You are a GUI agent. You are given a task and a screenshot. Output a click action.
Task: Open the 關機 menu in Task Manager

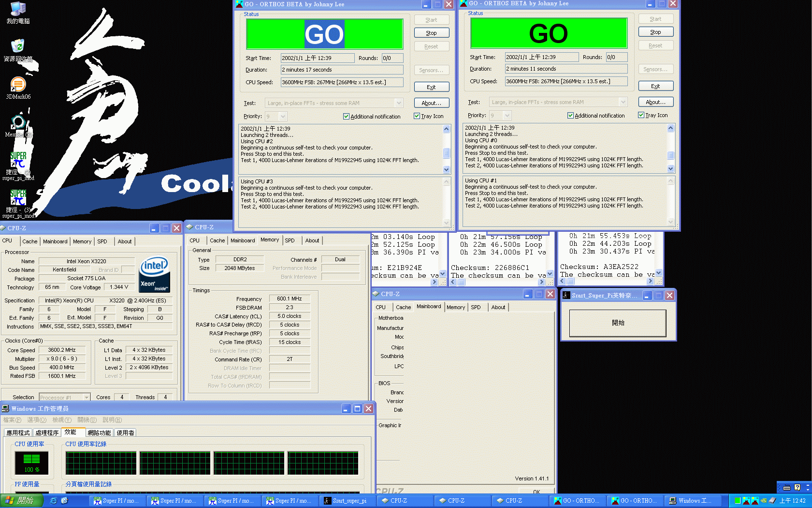pos(87,420)
